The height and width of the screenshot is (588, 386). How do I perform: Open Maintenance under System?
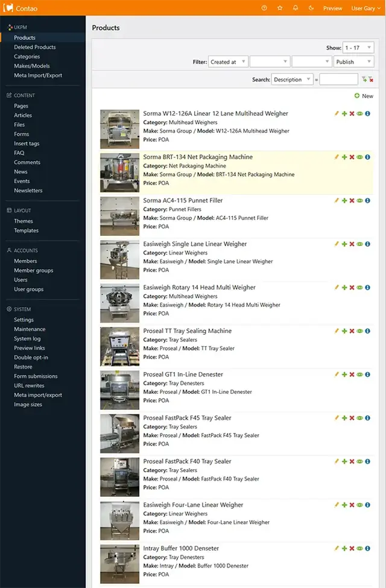click(x=30, y=329)
